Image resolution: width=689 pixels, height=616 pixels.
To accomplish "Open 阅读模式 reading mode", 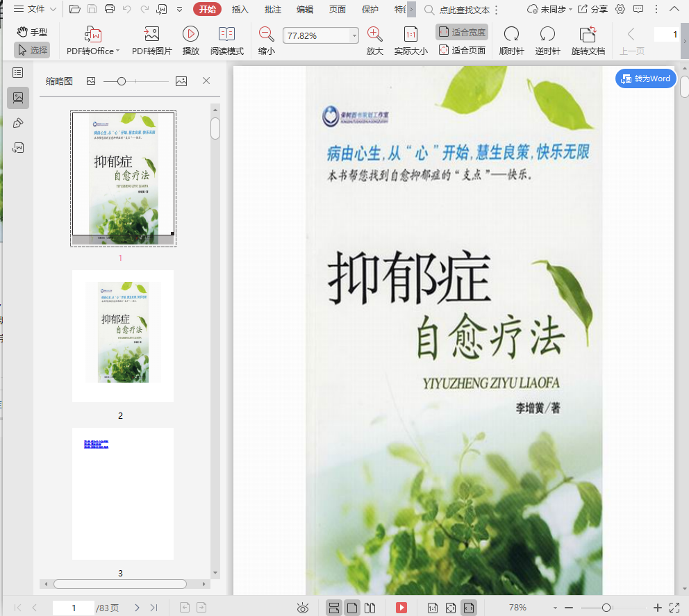I will 226,35.
